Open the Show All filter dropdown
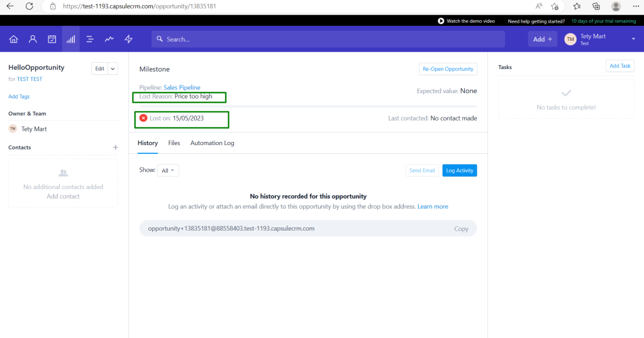Viewport: 644px width, 338px height. point(168,170)
